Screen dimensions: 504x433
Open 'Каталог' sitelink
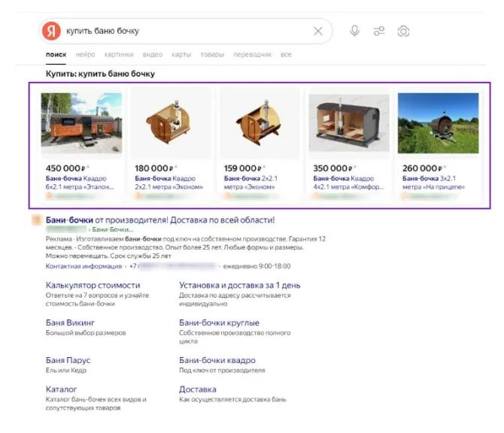tap(61, 389)
